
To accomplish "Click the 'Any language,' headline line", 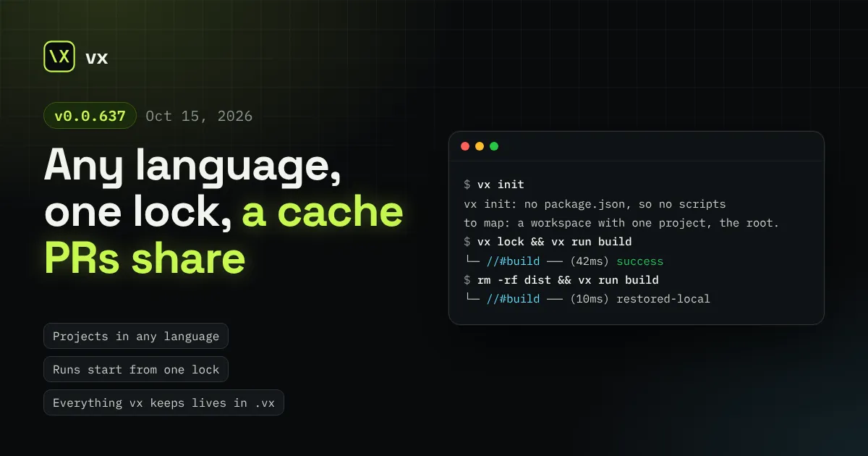I will tap(192, 166).
